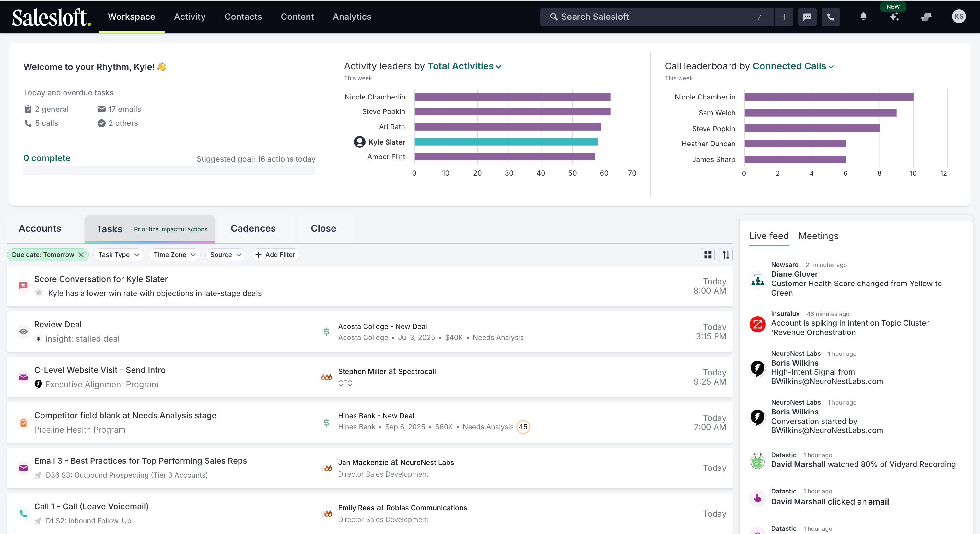The image size is (980, 534).
Task: Open the plus create-new button
Action: click(x=784, y=17)
